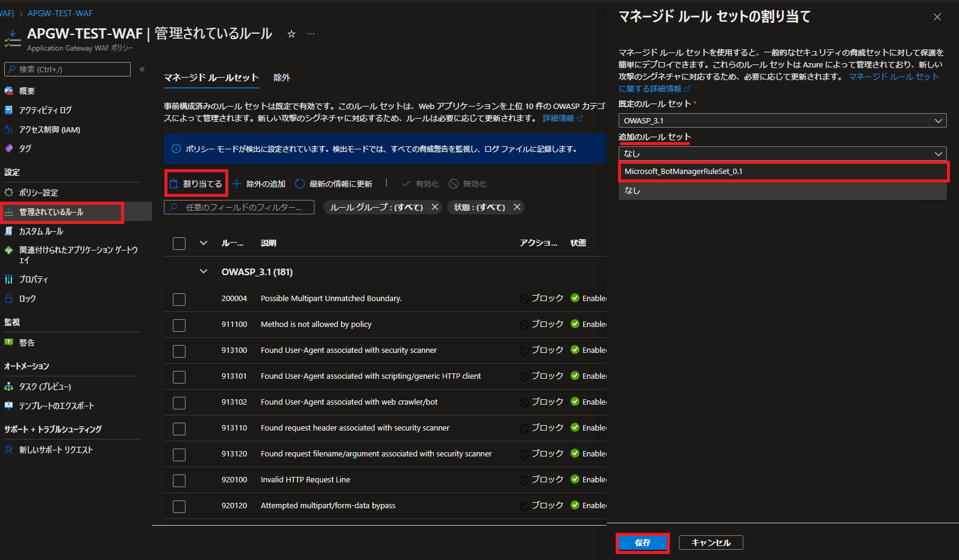Click the APGW-TEST-WAF breadcrumb link
959x560 pixels.
click(x=60, y=13)
